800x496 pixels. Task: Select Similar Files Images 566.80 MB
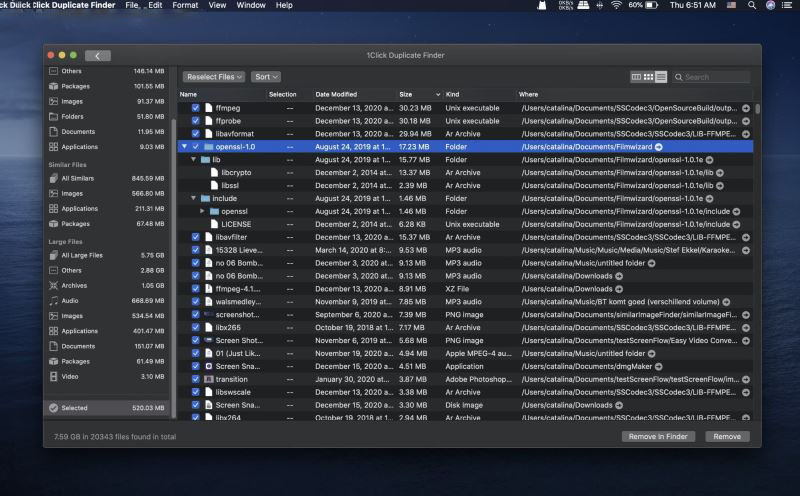pos(107,194)
